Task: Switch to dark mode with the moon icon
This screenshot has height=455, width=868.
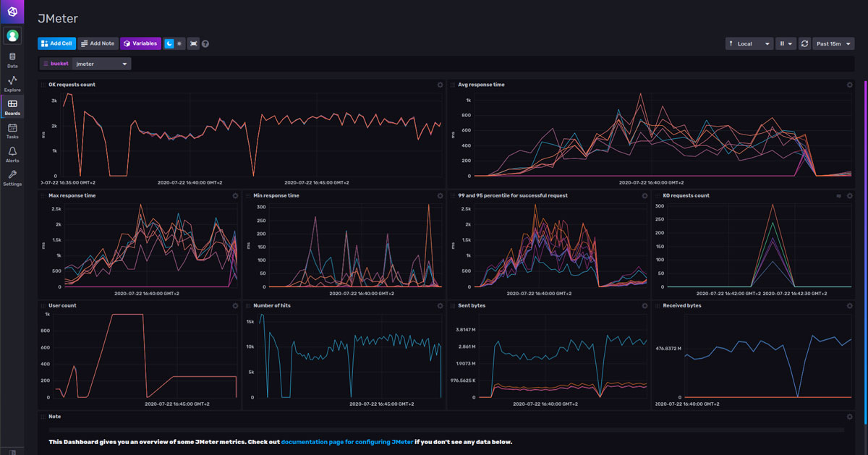Action: pos(169,43)
